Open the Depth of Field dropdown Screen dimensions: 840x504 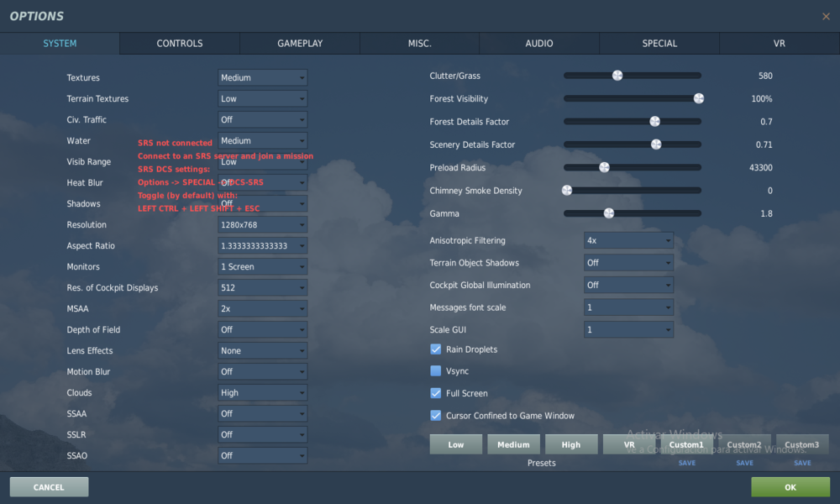point(262,329)
